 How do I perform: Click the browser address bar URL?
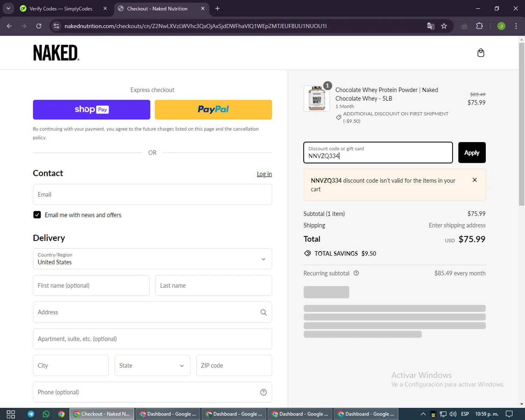click(196, 26)
